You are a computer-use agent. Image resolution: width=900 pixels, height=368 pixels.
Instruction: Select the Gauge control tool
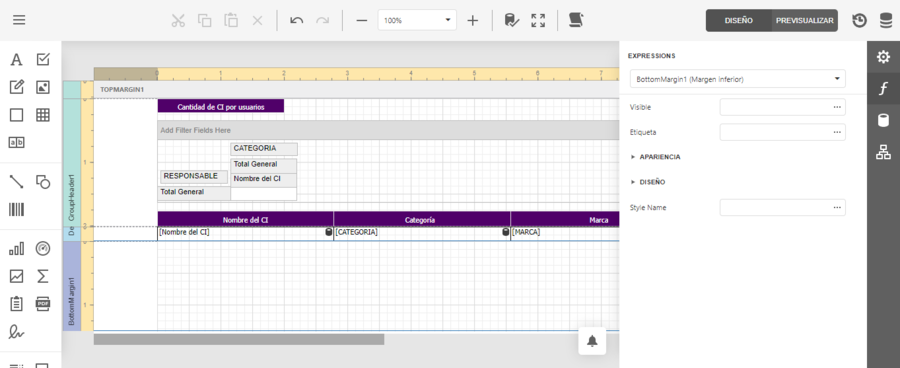[43, 249]
